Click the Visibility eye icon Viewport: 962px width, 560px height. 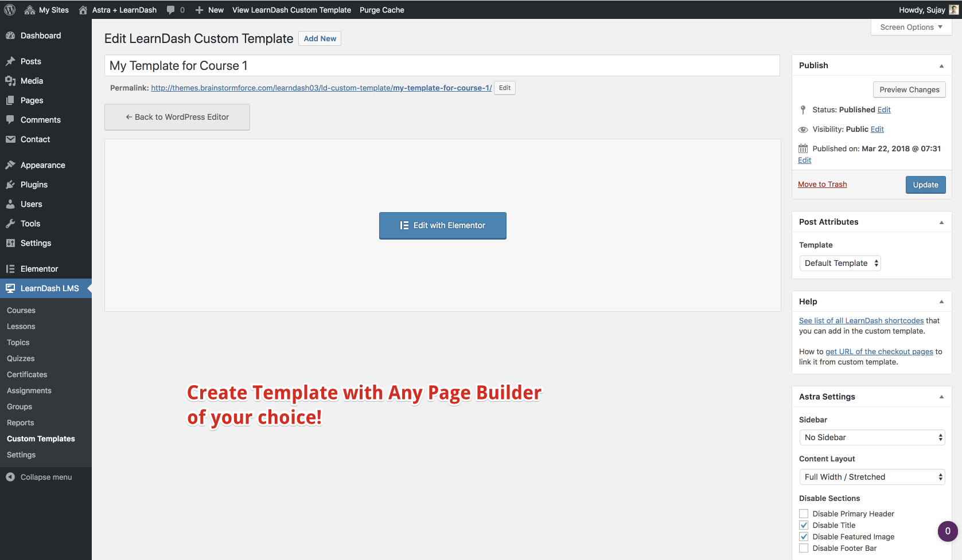click(x=803, y=130)
